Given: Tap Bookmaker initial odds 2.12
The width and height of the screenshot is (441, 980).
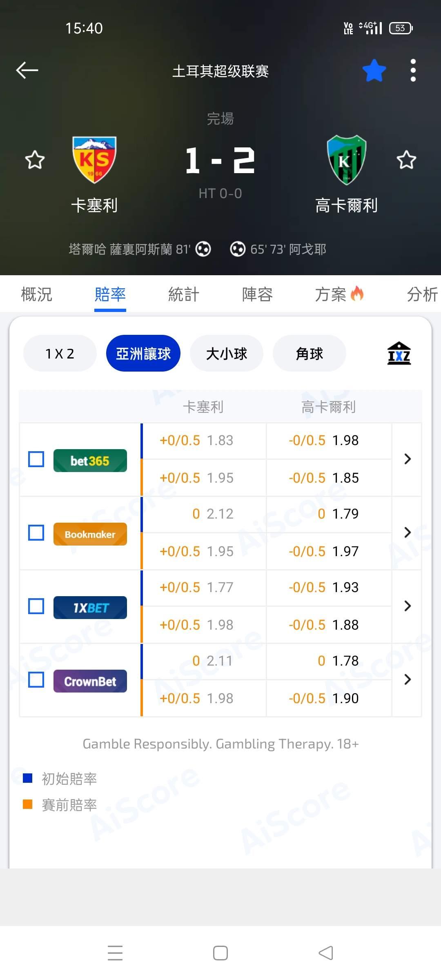Looking at the screenshot, I should point(220,514).
